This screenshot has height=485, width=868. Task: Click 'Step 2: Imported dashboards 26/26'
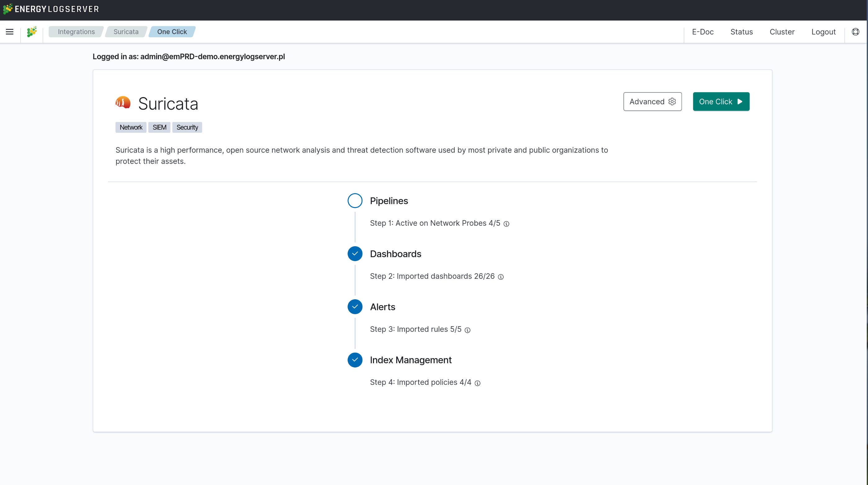pyautogui.click(x=432, y=276)
